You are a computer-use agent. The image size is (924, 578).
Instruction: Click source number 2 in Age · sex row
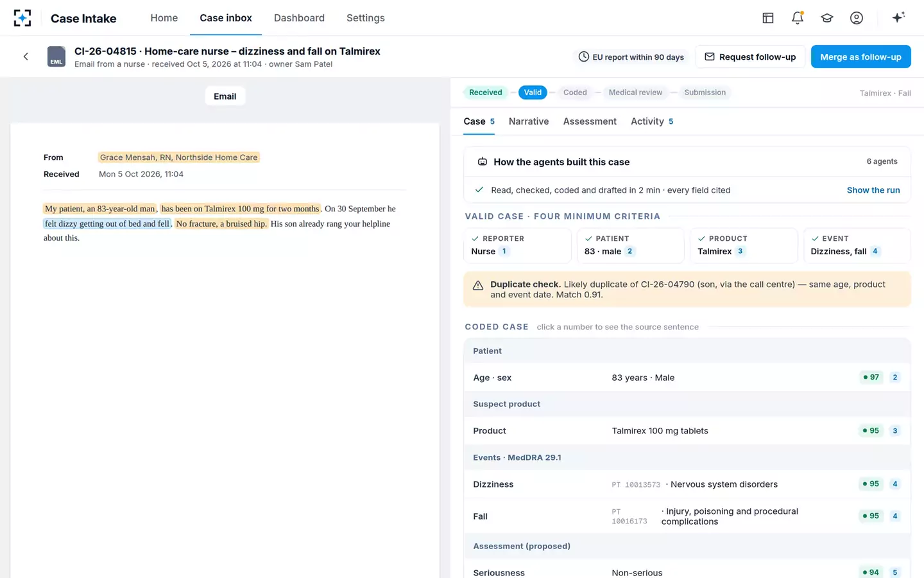895,377
